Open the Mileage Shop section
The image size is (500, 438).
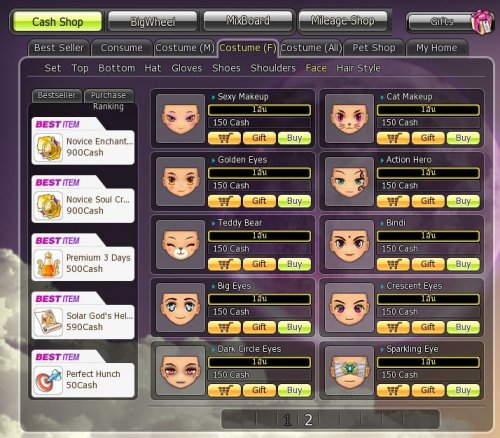(343, 21)
